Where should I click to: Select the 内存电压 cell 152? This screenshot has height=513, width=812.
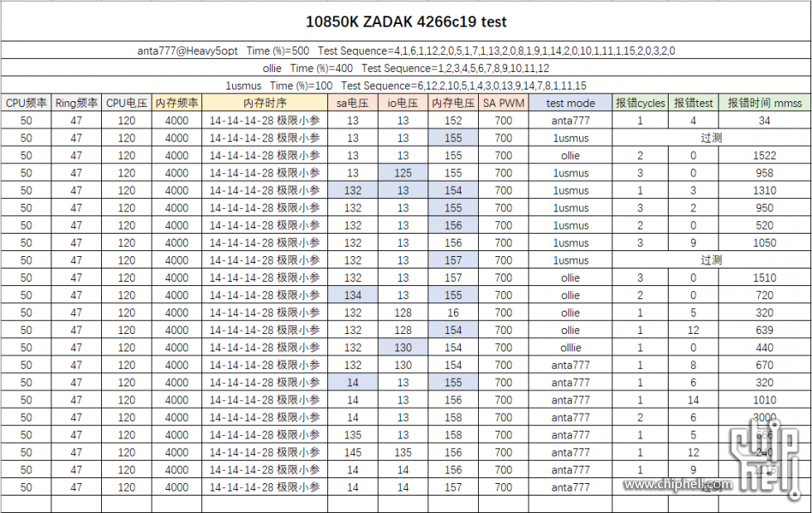pyautogui.click(x=453, y=121)
